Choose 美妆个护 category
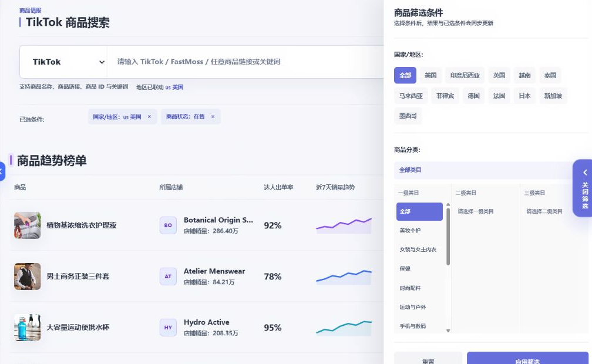 click(x=419, y=230)
